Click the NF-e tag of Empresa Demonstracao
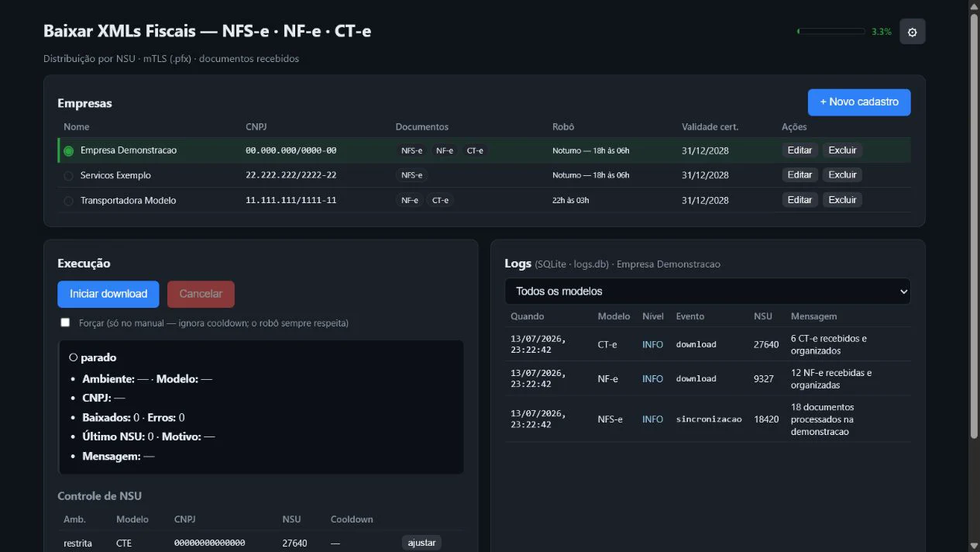This screenshot has height=552, width=980. point(445,150)
